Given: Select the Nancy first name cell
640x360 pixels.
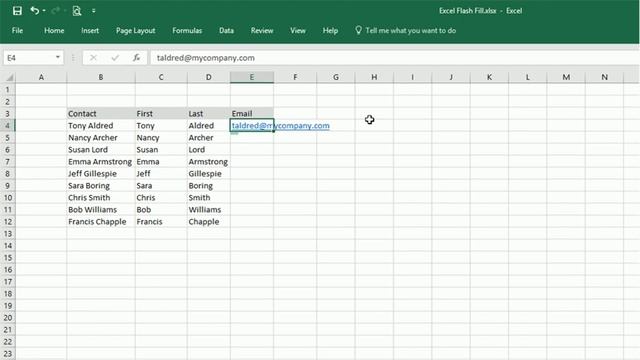Looking at the screenshot, I should 161,138.
